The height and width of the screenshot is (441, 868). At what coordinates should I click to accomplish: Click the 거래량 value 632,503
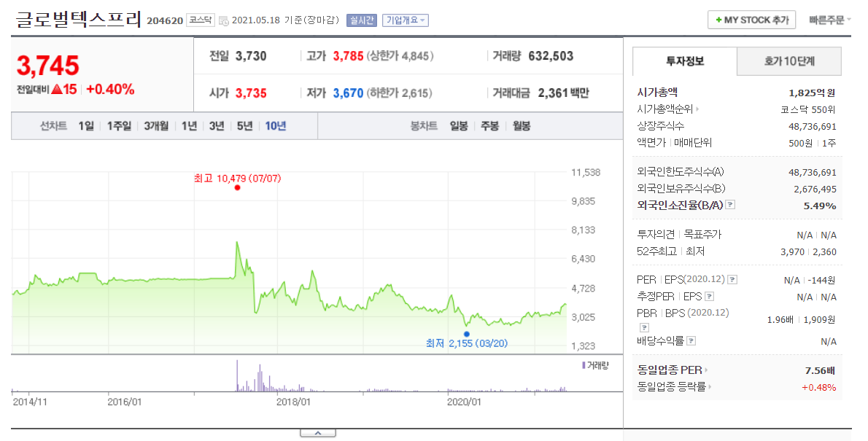pyautogui.click(x=551, y=56)
